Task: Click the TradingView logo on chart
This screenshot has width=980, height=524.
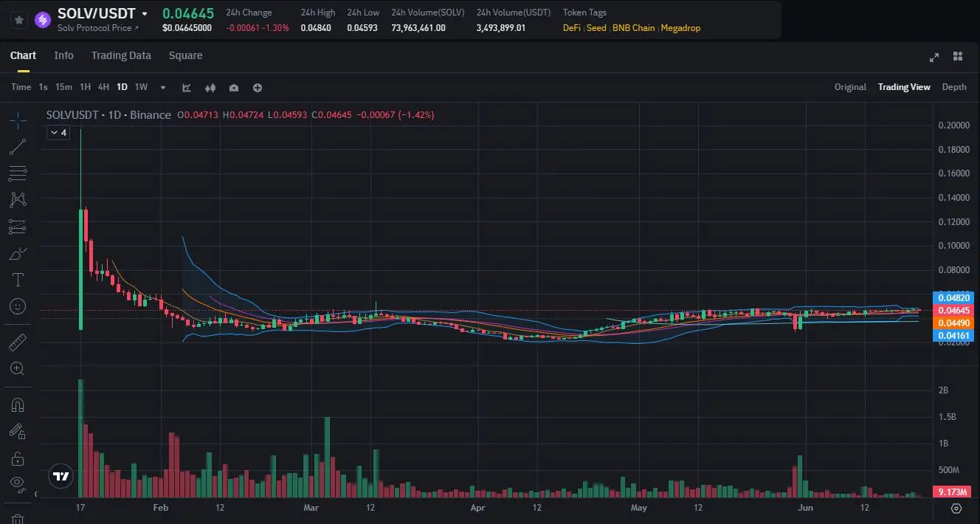Action: [61, 476]
